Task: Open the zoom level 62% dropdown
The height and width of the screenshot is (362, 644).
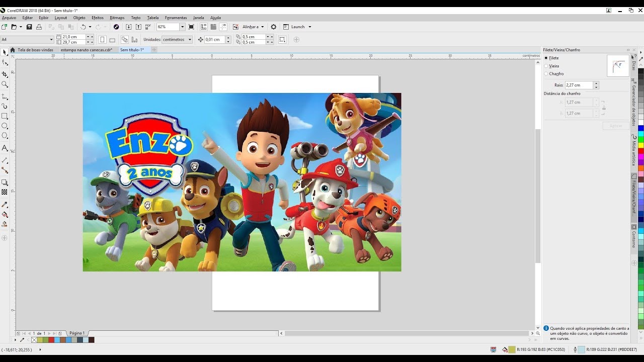Action: (x=183, y=27)
